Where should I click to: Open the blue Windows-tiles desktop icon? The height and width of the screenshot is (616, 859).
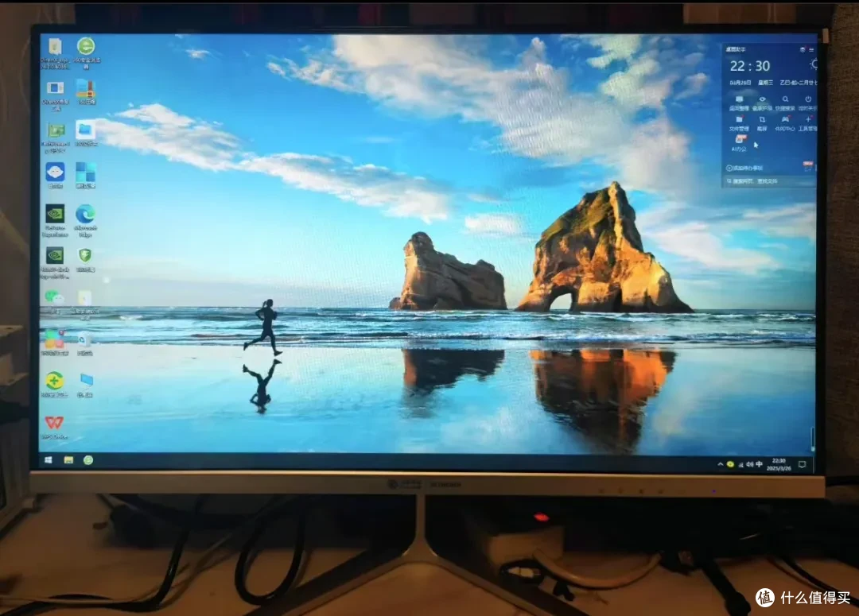click(85, 175)
